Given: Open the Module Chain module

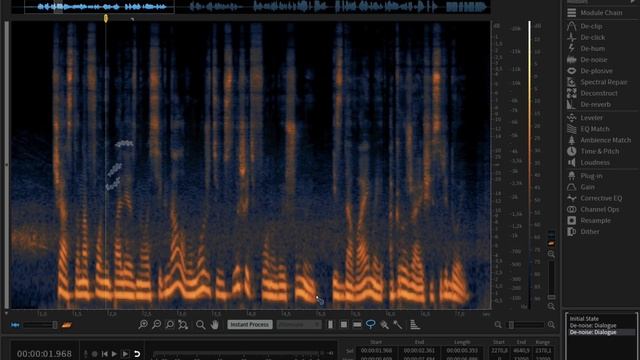Looking at the screenshot, I should click(x=595, y=13).
